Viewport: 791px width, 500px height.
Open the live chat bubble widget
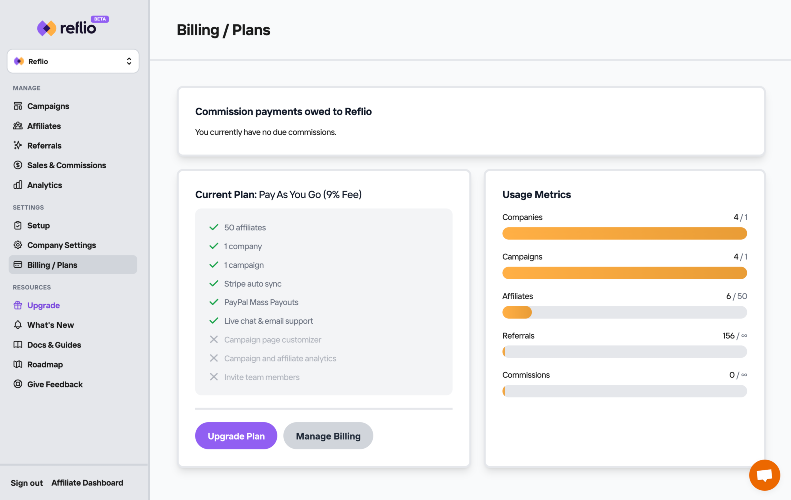point(764,475)
